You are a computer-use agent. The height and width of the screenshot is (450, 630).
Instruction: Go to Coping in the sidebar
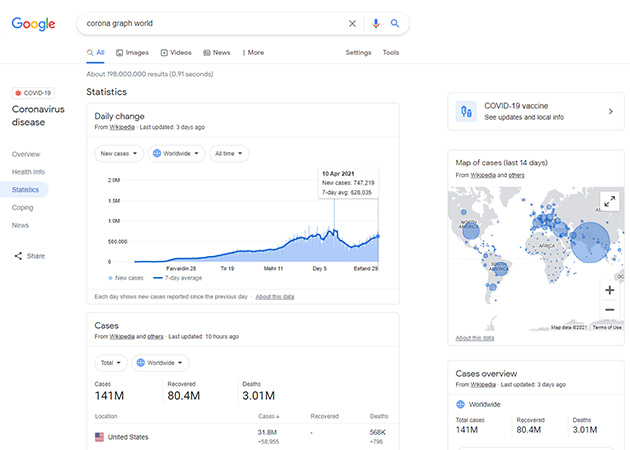pos(22,208)
